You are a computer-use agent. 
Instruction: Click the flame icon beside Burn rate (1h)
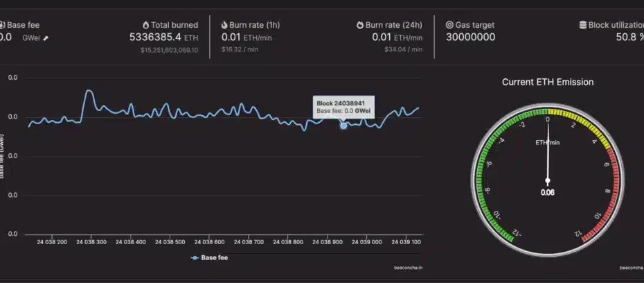click(x=224, y=25)
